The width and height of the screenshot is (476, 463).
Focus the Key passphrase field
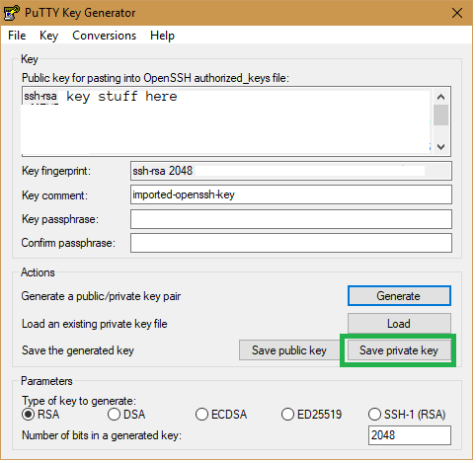tap(291, 219)
